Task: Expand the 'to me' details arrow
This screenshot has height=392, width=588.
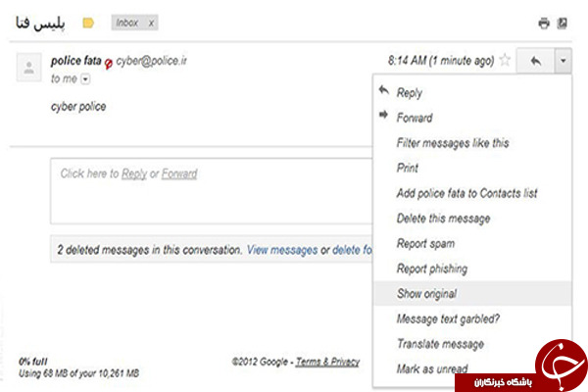Action: pos(85,79)
